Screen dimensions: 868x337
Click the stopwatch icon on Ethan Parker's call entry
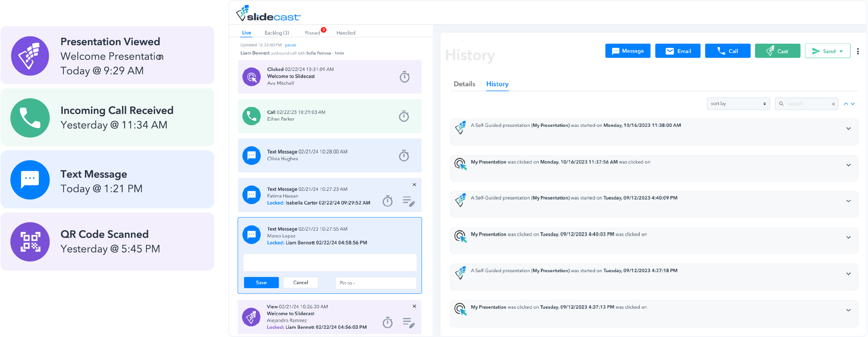click(404, 116)
